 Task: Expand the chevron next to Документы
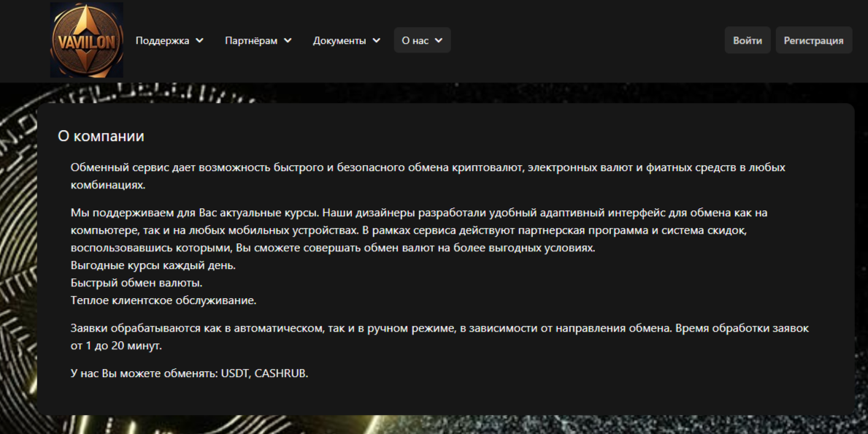tap(377, 40)
